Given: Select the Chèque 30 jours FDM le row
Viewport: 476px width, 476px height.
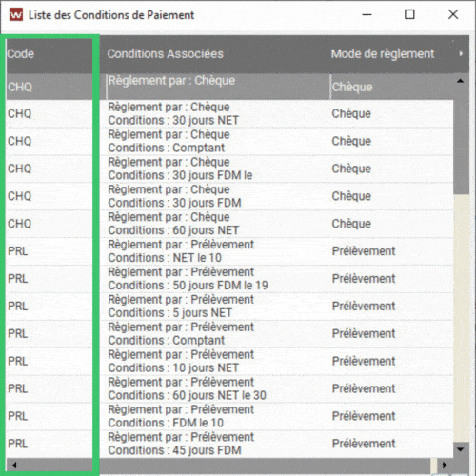Looking at the screenshot, I should [x=229, y=169].
